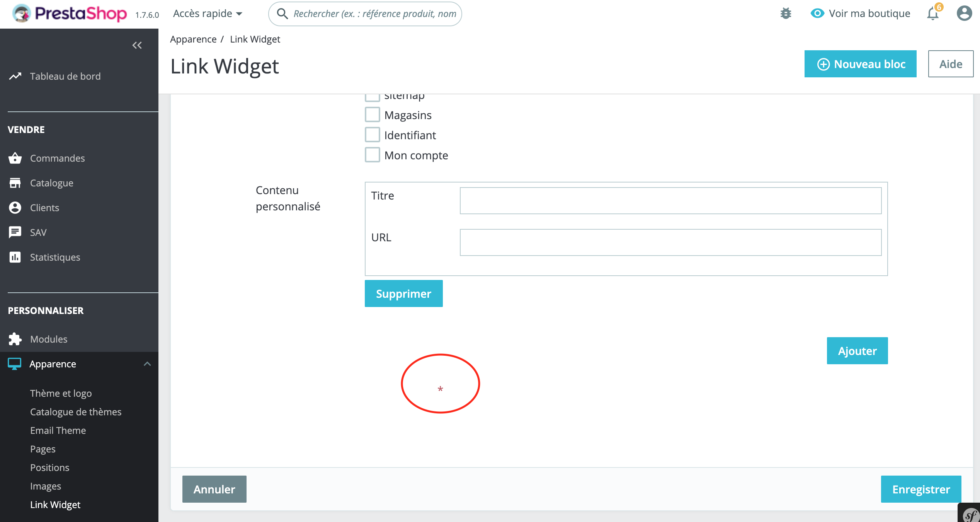The image size is (980, 522).
Task: Open the Accès rapide dropdown
Action: (208, 13)
